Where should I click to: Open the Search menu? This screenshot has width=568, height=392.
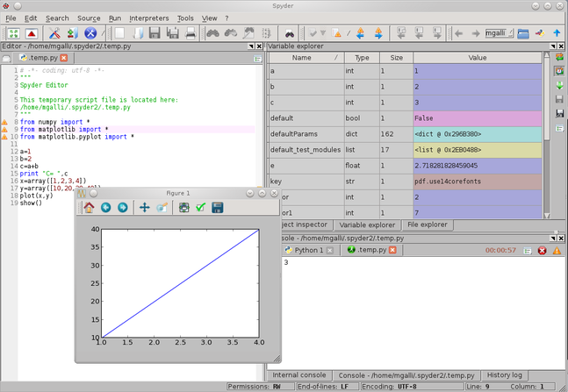[57, 18]
